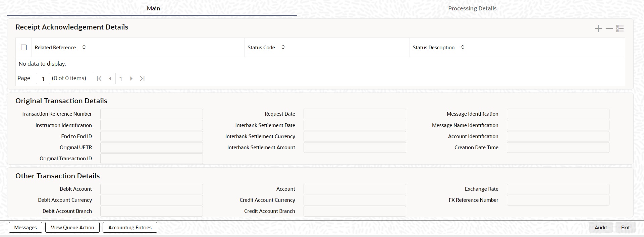Open the Messages button

pyautogui.click(x=25, y=227)
